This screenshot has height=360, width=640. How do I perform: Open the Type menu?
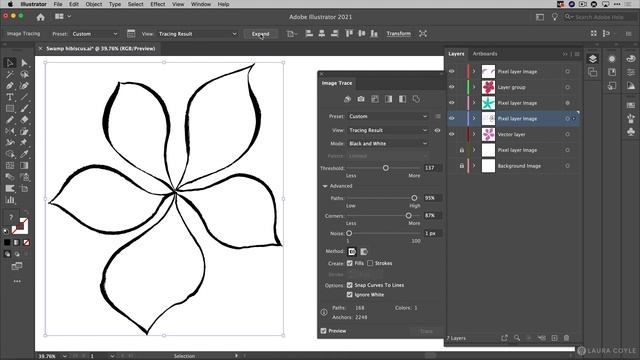pyautogui.click(x=115, y=4)
